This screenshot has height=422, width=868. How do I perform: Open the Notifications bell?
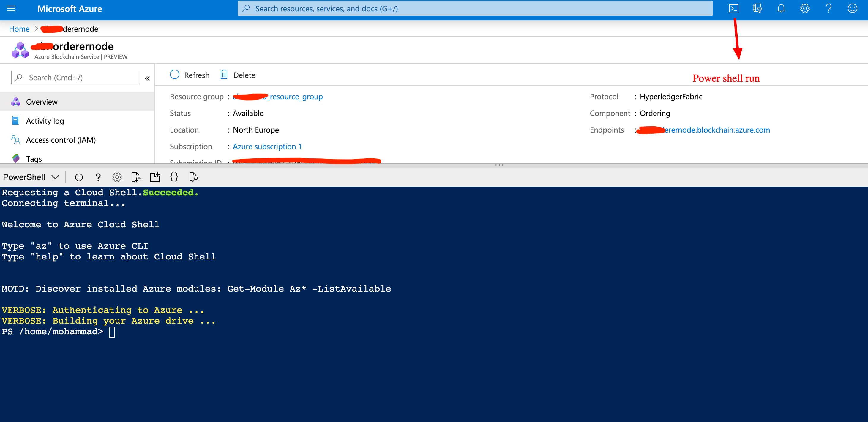tap(781, 8)
